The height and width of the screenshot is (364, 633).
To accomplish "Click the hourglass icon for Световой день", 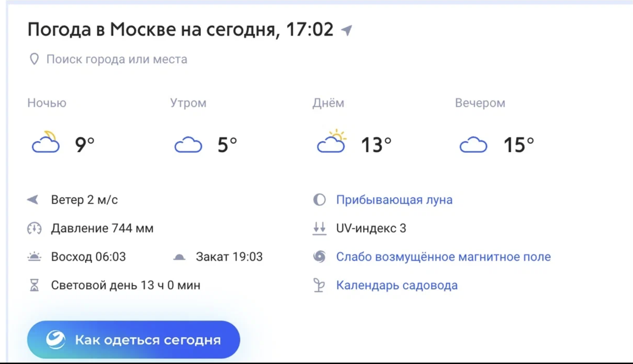I will pos(34,285).
